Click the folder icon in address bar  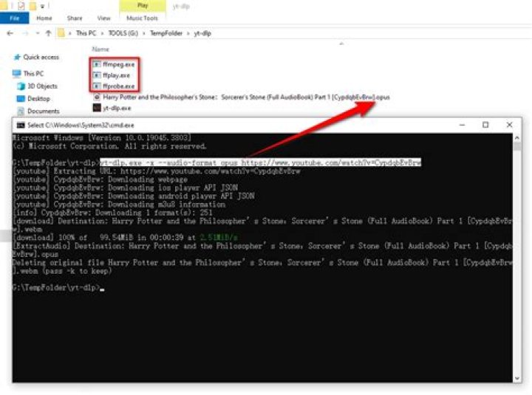click(x=61, y=33)
